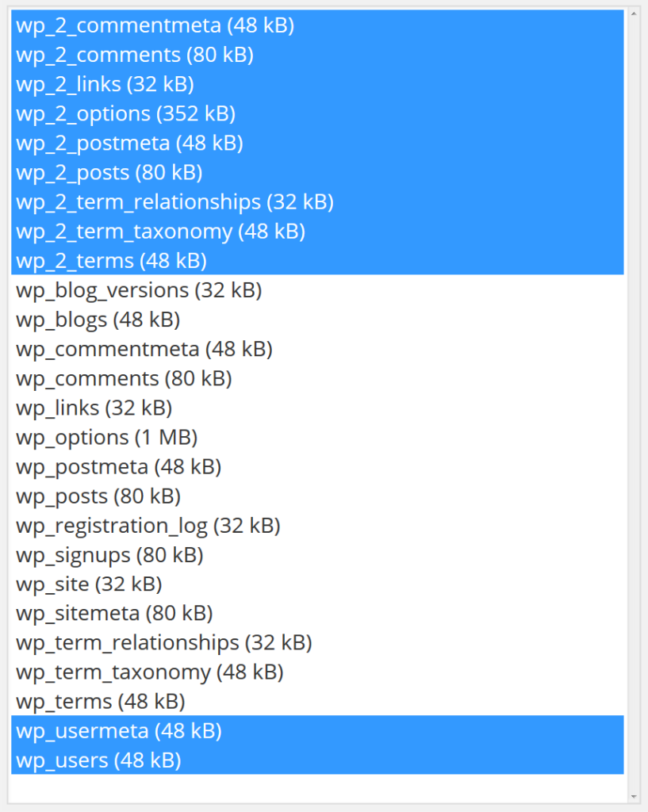Pick the wp_options (1 MB) table
The image size is (648, 812).
106,437
